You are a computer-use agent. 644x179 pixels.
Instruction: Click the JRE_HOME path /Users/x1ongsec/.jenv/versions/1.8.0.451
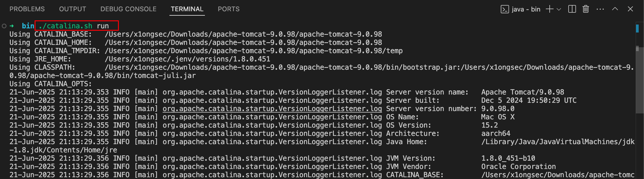coord(187,59)
